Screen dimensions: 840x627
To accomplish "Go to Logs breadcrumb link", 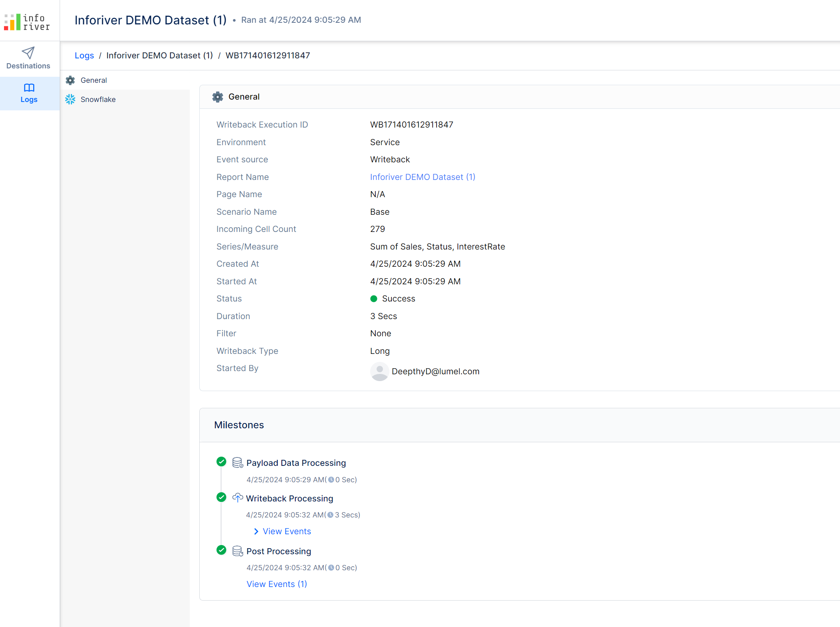I will pos(84,56).
